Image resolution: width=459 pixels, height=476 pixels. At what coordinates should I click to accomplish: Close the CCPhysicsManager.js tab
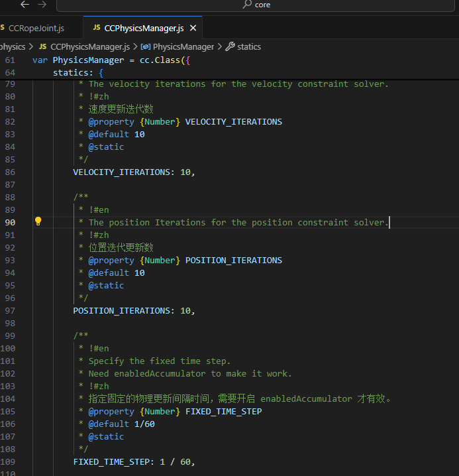pos(193,28)
